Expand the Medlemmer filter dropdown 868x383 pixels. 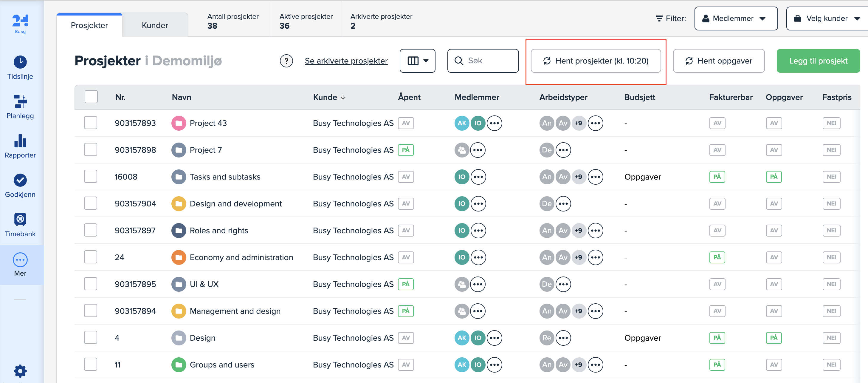(736, 18)
